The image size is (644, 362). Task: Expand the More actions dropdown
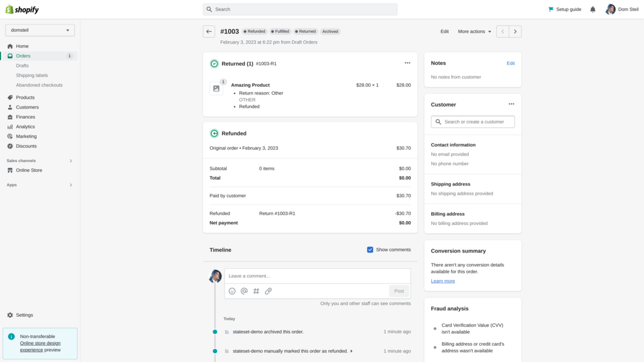click(x=474, y=31)
